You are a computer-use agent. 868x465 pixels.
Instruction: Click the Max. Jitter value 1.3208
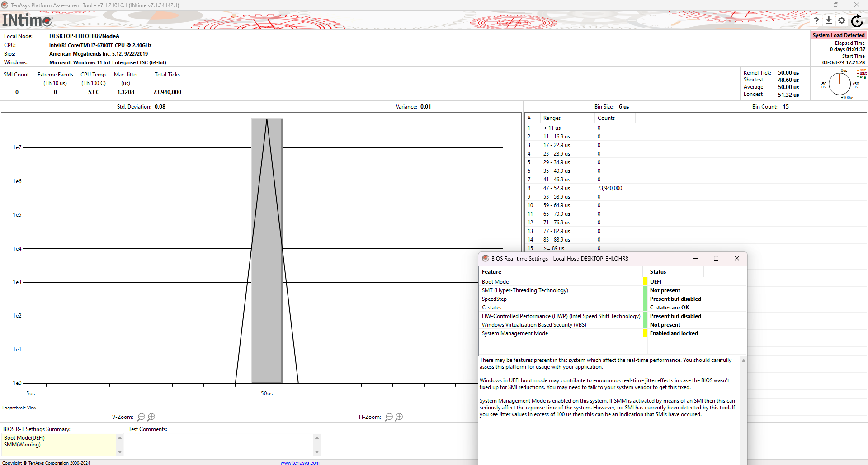point(126,92)
